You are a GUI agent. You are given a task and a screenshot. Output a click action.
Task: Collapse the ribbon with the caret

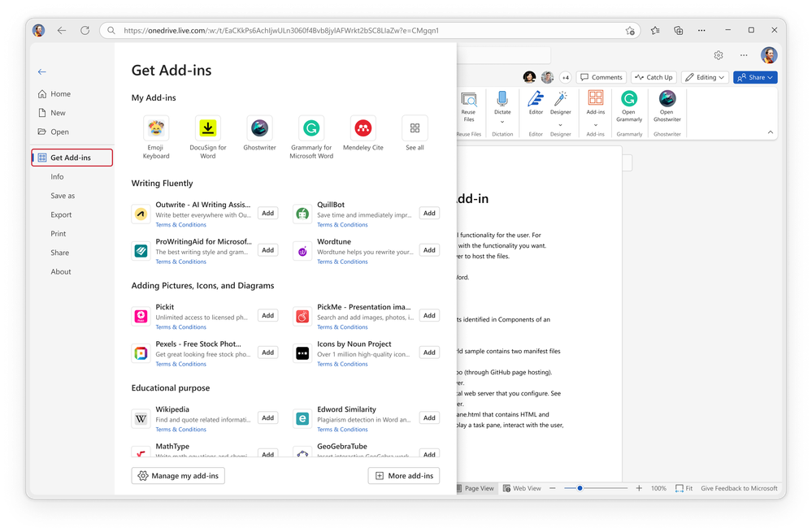(x=771, y=132)
